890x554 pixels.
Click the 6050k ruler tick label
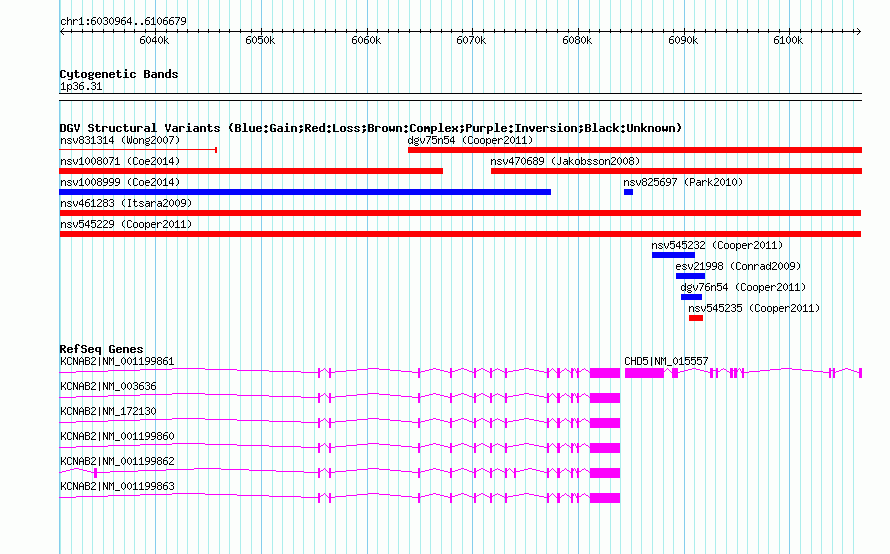pyautogui.click(x=260, y=41)
